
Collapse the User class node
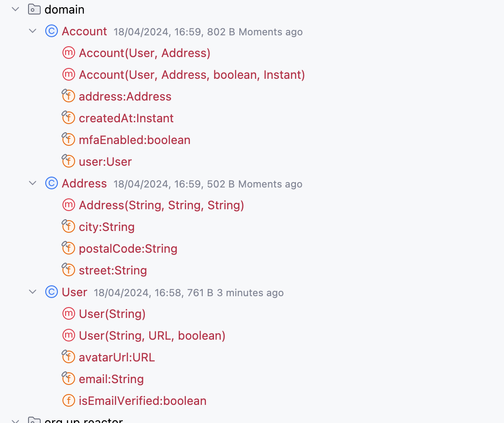[33, 292]
